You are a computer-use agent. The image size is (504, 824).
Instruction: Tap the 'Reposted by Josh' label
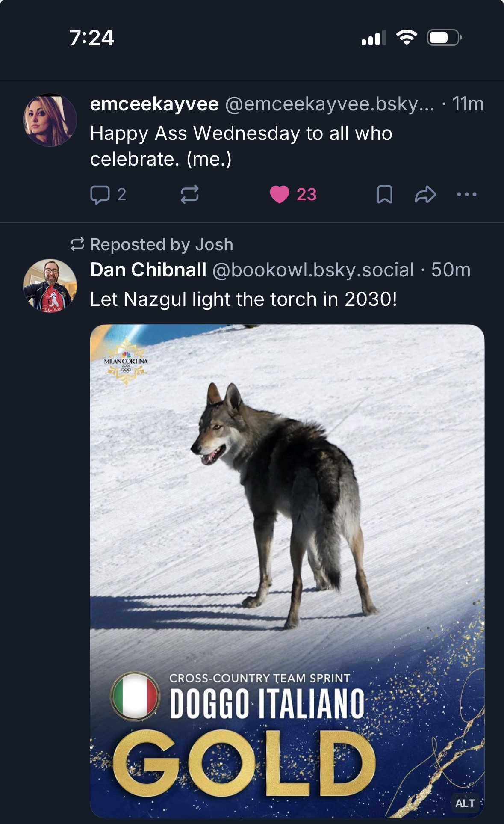(x=162, y=245)
